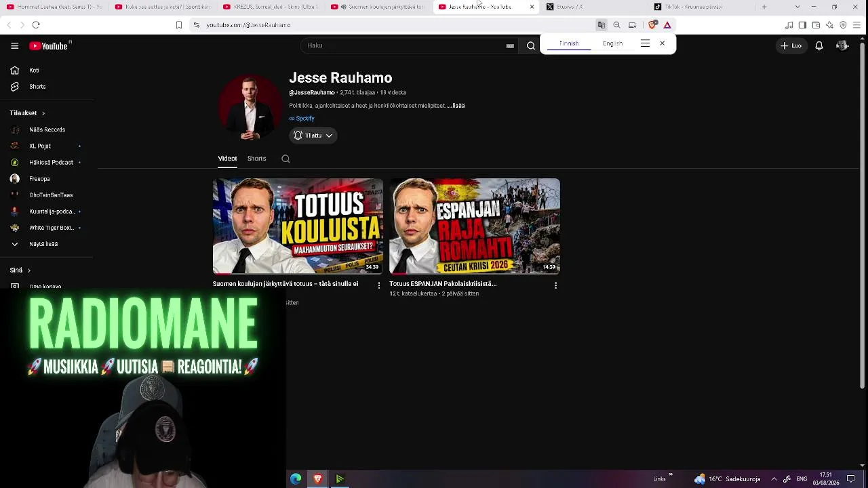The image size is (868, 488).
Task: Expand the Sinä section
Action: coord(20,270)
